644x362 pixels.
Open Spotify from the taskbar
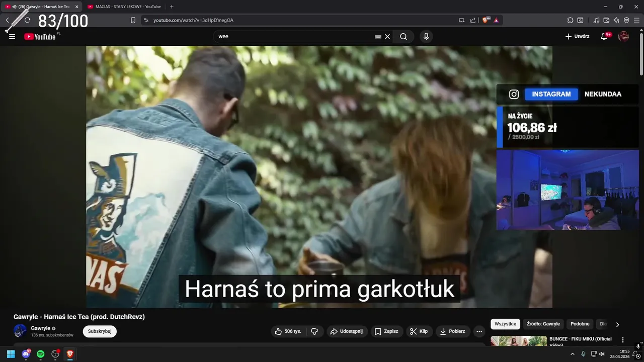[40, 354]
